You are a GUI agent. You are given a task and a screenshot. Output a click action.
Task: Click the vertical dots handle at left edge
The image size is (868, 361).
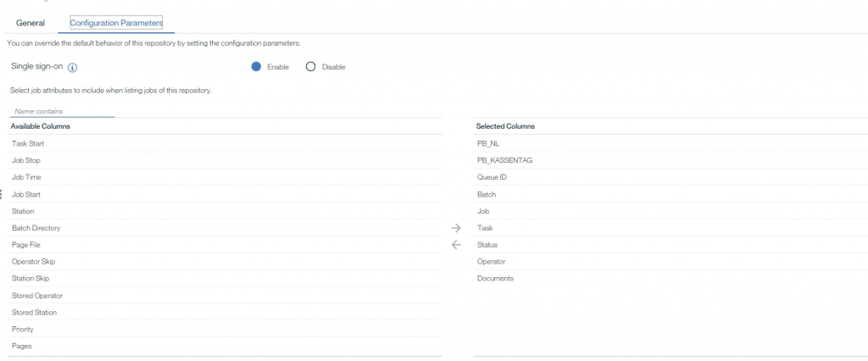[1, 194]
